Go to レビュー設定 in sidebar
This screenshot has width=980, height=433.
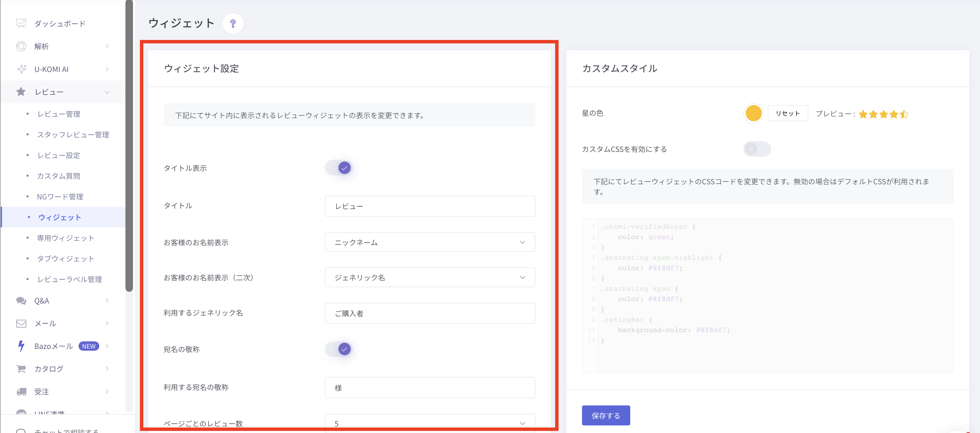[x=59, y=155]
